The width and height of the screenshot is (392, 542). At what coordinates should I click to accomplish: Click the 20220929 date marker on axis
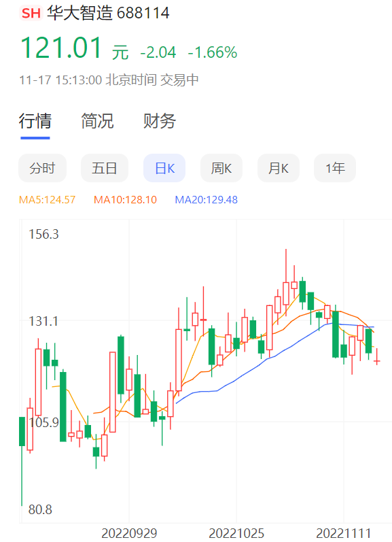pyautogui.click(x=129, y=533)
